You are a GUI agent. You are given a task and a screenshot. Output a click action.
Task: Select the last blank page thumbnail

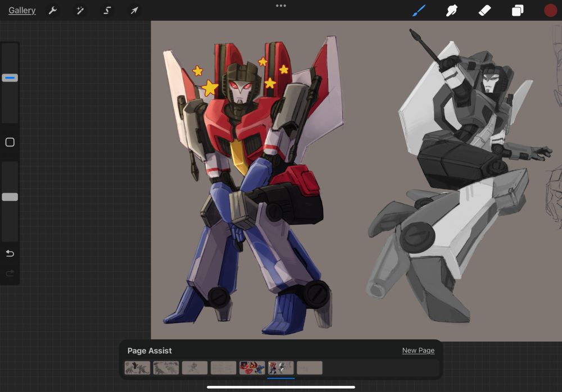coord(309,368)
